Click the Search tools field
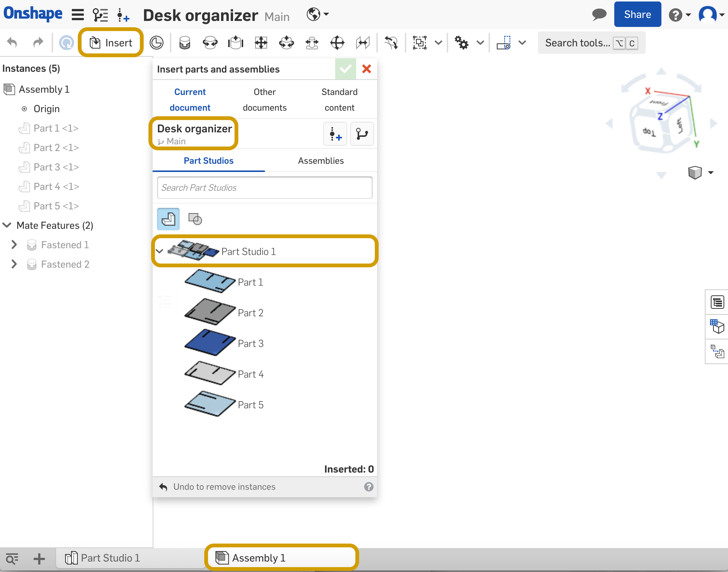The image size is (728, 572). [591, 43]
